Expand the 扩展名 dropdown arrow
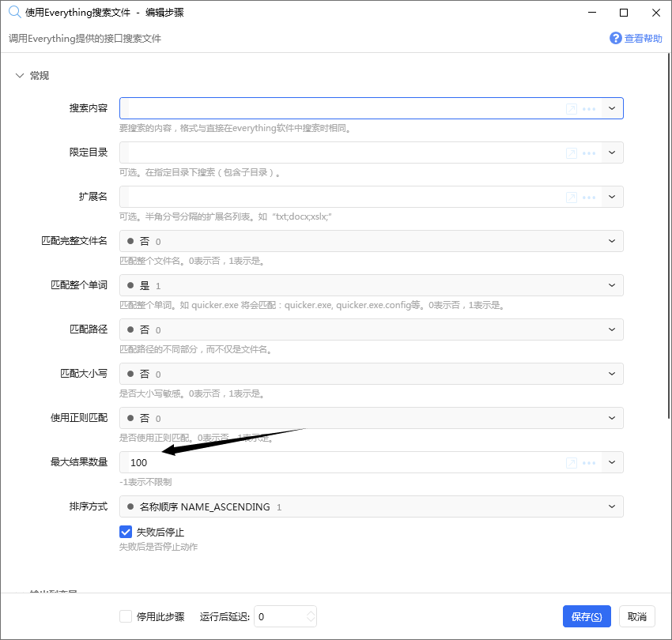The height and width of the screenshot is (640, 672). click(x=612, y=197)
